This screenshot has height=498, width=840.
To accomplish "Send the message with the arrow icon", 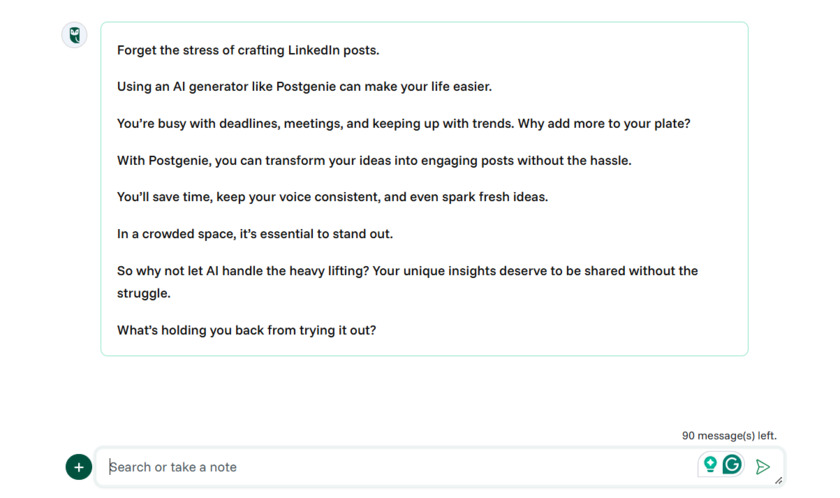I will [x=763, y=467].
